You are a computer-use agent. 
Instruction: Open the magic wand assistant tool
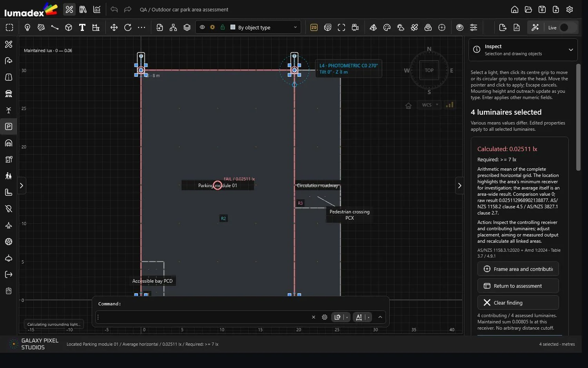[535, 27]
